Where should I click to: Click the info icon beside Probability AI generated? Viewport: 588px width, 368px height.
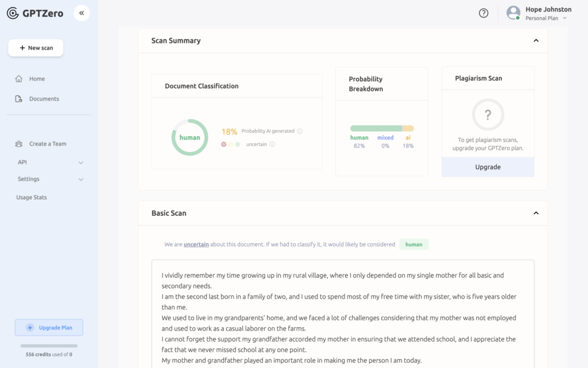299,131
